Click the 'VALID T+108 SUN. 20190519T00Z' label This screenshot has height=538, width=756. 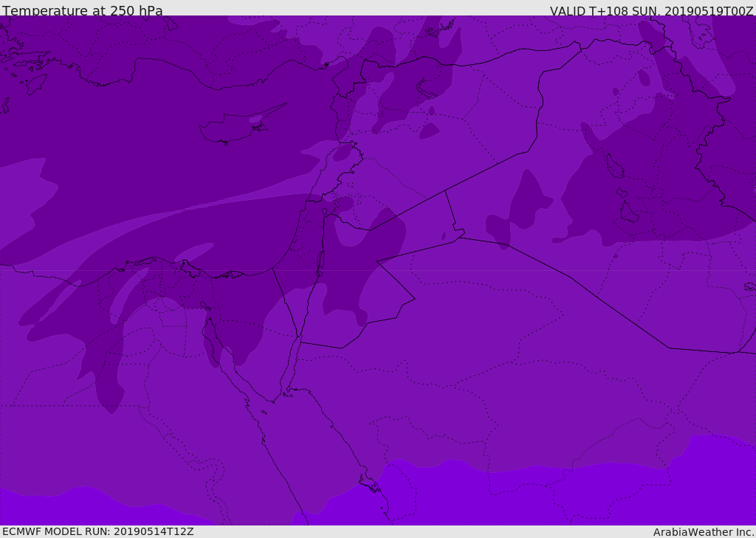[651, 11]
